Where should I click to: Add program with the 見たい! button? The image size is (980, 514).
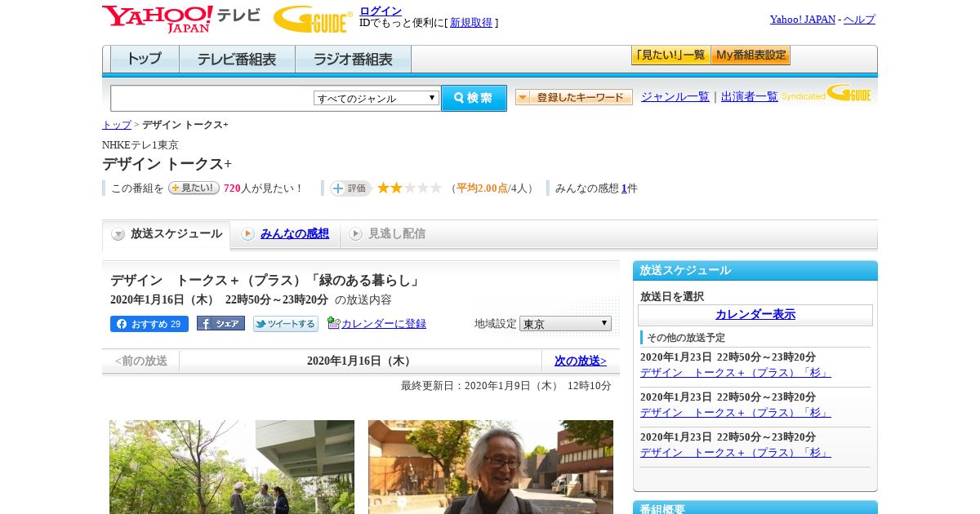click(194, 188)
